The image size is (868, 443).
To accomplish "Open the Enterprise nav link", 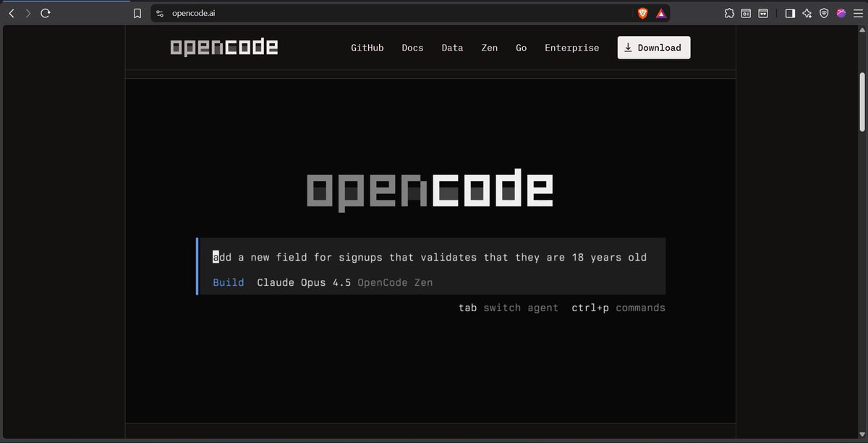I will click(x=572, y=48).
